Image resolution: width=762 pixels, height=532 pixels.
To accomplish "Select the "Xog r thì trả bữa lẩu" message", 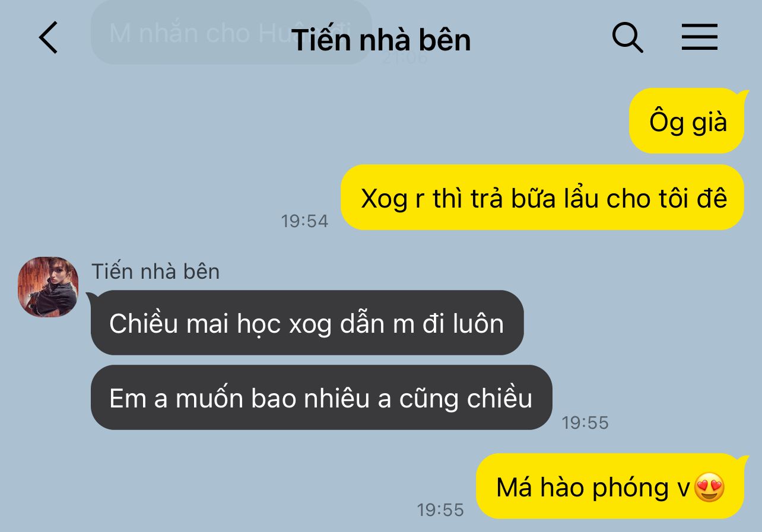I will pyautogui.click(x=542, y=197).
